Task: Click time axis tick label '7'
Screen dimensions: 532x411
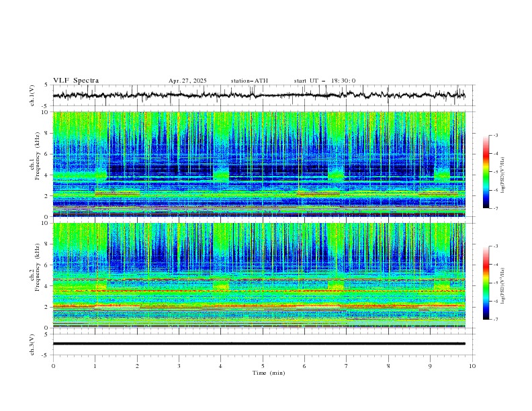Action: (x=347, y=366)
